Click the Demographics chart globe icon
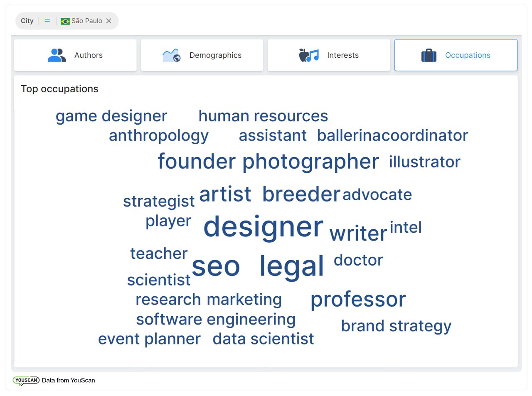This screenshot has height=396, width=532. [x=171, y=55]
